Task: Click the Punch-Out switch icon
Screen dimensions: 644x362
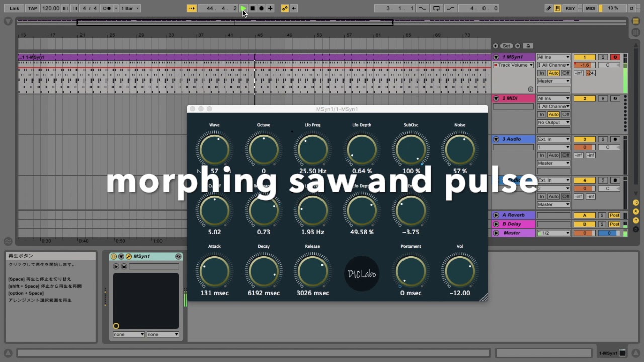Action: [450, 8]
